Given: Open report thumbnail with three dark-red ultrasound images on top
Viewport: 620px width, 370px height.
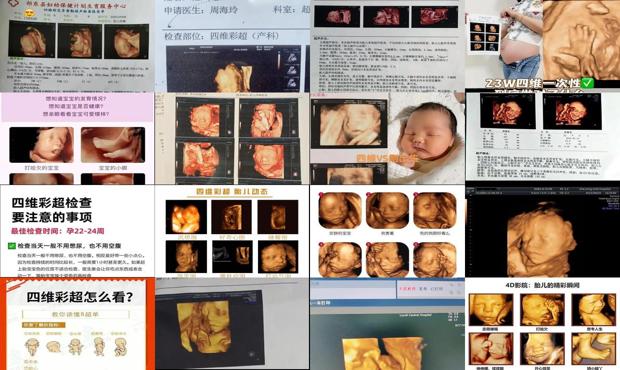Looking at the screenshot, I should [387, 46].
